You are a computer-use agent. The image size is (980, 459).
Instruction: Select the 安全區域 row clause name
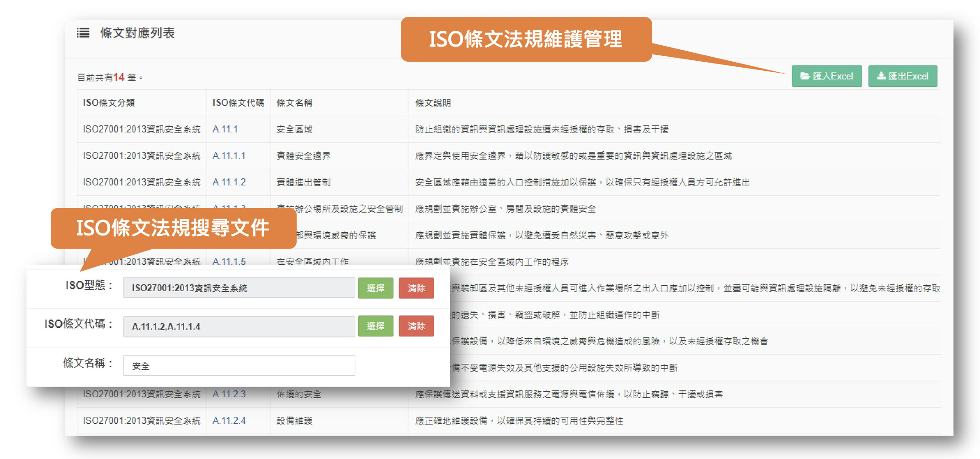tap(294, 129)
